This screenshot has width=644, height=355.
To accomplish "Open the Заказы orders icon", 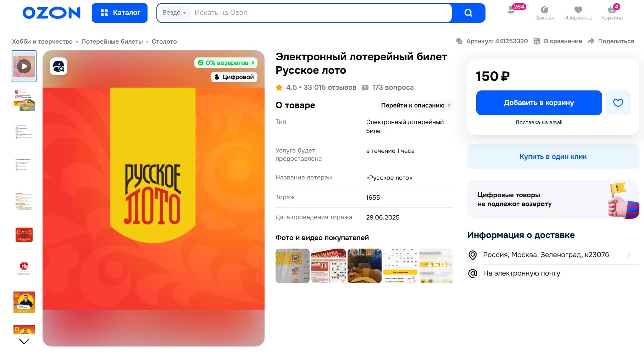I will click(545, 11).
